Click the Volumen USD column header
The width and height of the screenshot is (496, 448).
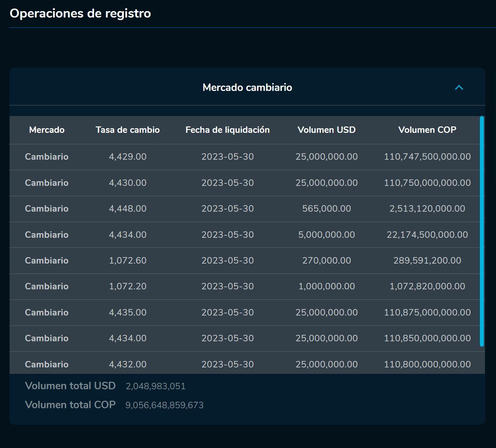click(x=326, y=130)
